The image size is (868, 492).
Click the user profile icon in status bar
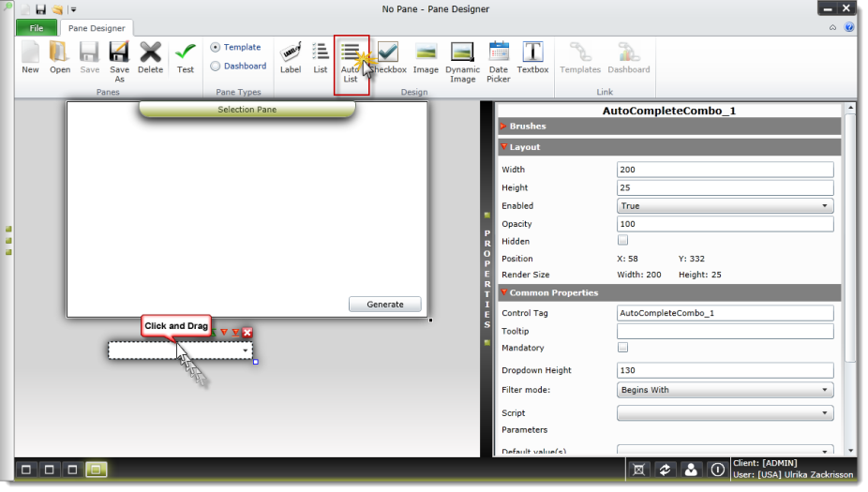click(691, 470)
